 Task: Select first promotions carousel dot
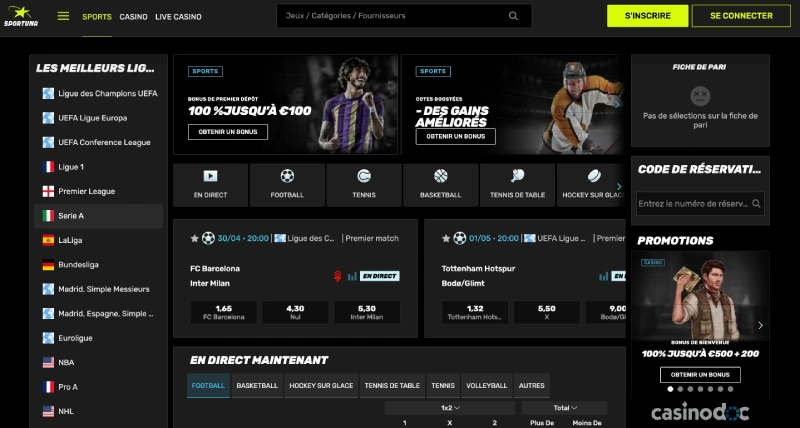(x=670, y=389)
